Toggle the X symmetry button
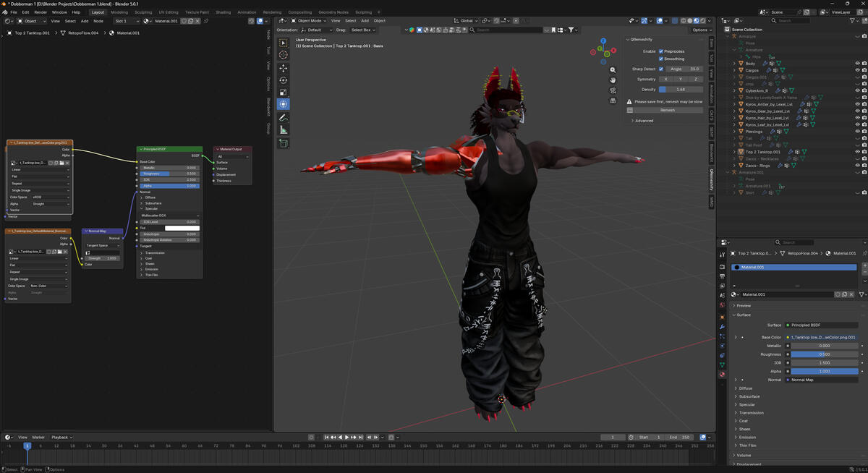The image size is (868, 473). 665,79
